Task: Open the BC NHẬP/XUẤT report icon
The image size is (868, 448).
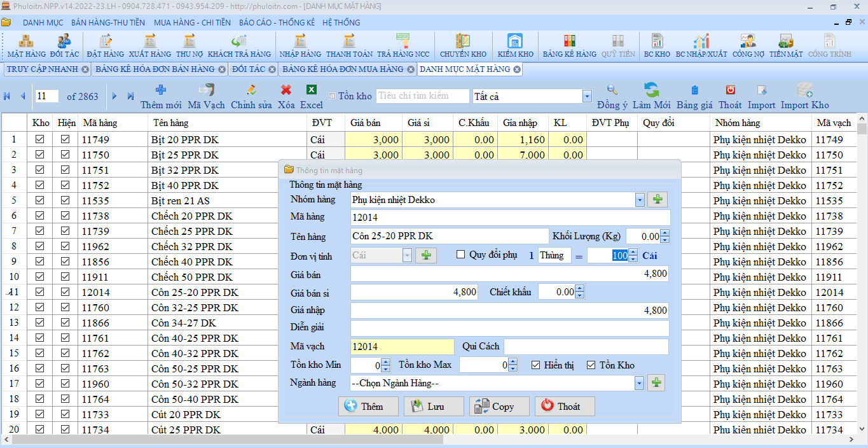Action: coord(701,46)
